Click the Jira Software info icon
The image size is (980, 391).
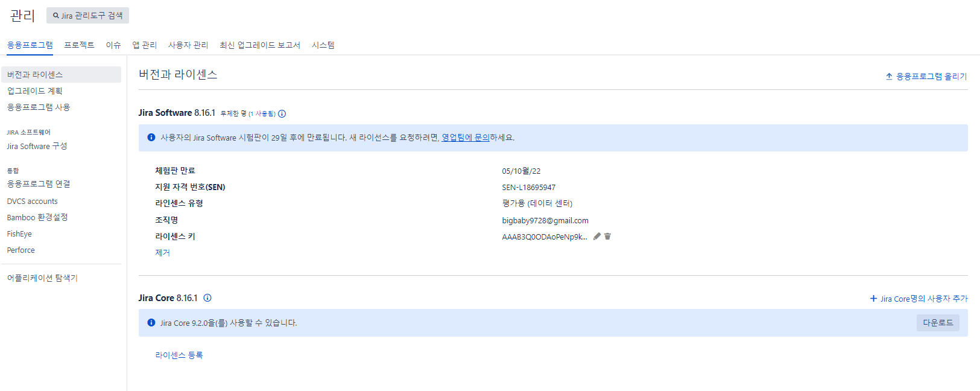(x=282, y=113)
